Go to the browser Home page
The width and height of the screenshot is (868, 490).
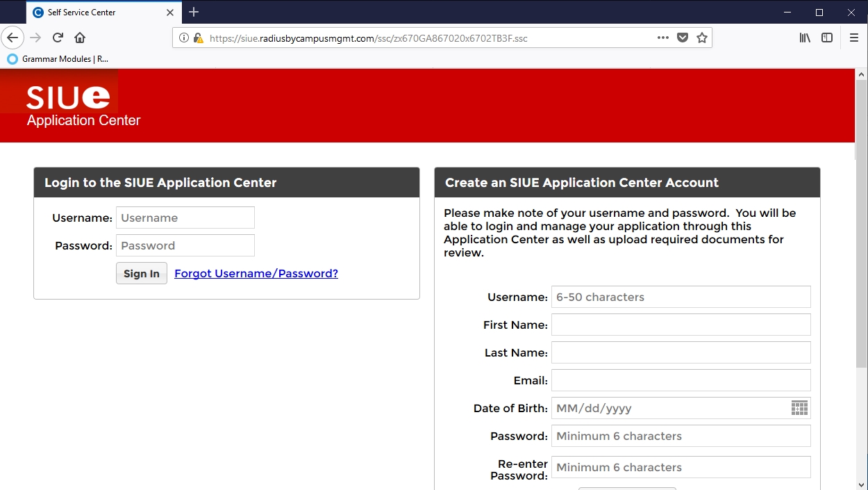tap(80, 38)
